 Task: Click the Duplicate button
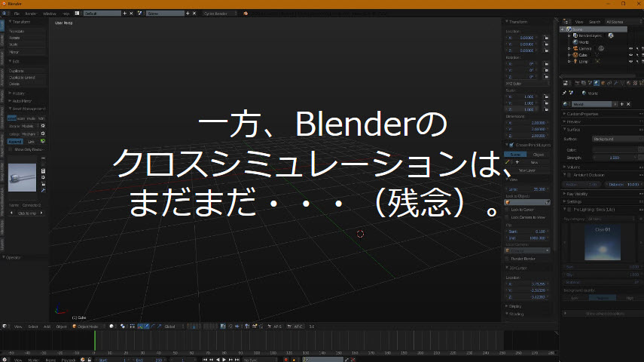tap(26, 71)
